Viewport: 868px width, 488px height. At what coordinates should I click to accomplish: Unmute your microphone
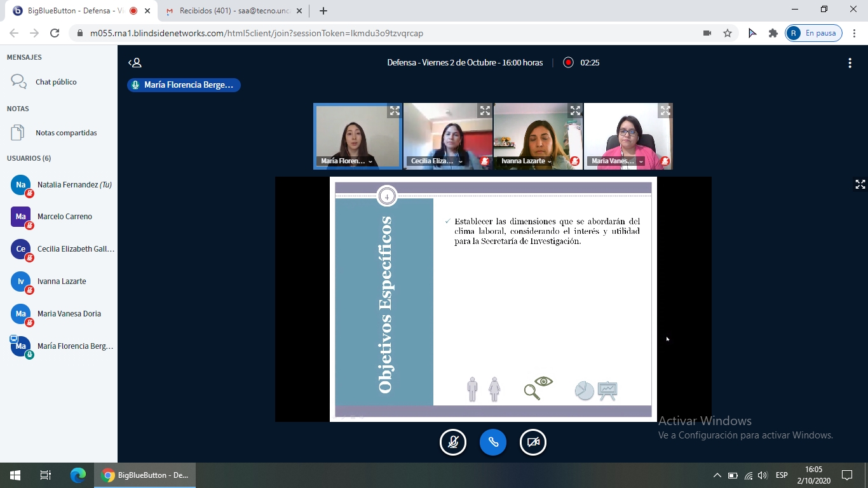[x=453, y=442]
